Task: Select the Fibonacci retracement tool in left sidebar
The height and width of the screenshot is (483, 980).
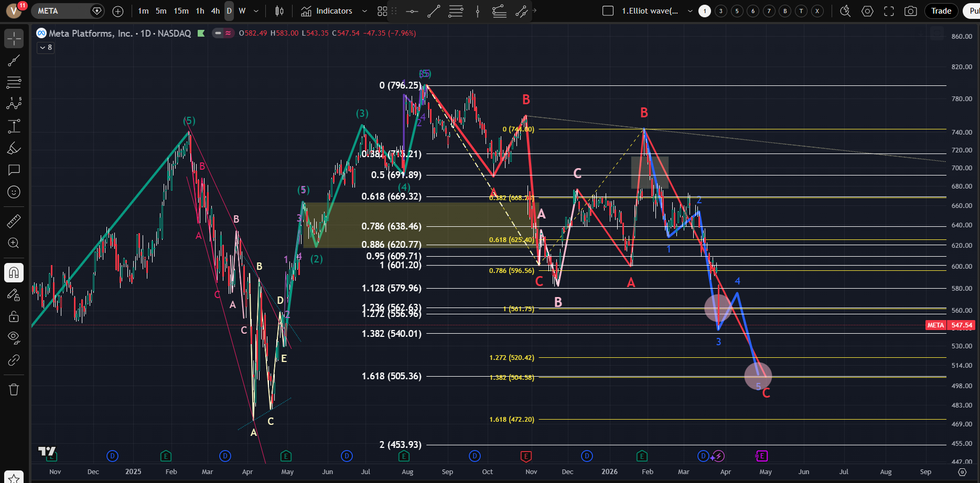Action: (14, 82)
